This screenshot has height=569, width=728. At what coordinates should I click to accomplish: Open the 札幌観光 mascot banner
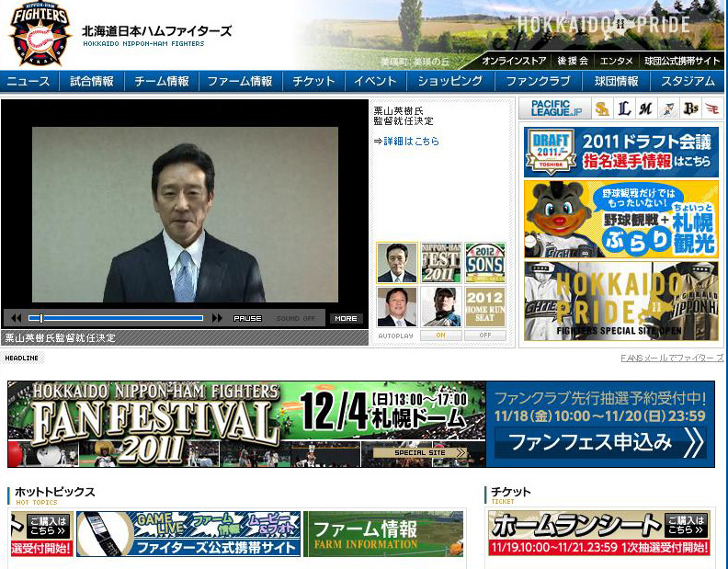coord(621,220)
